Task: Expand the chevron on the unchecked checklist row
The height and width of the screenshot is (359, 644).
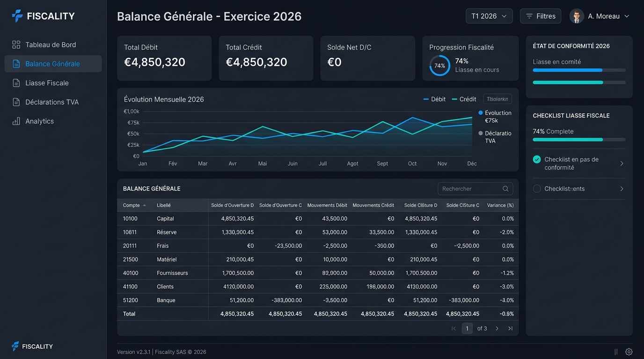Action: click(x=622, y=189)
